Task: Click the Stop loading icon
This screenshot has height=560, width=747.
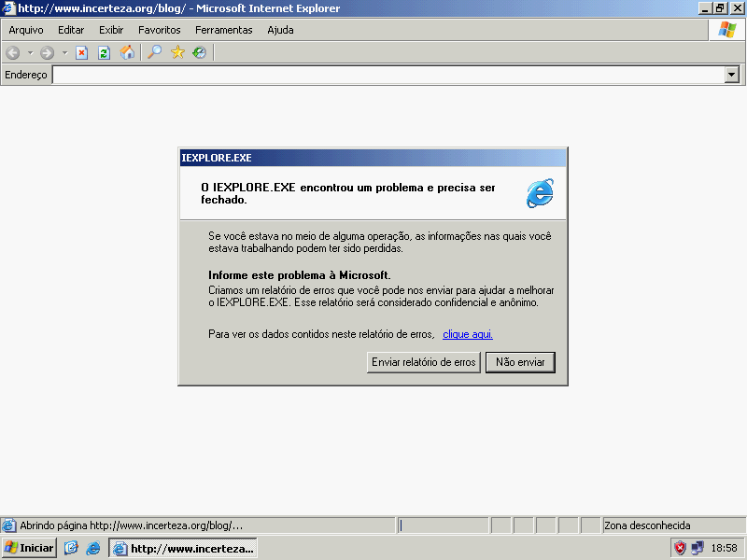Action: tap(82, 52)
